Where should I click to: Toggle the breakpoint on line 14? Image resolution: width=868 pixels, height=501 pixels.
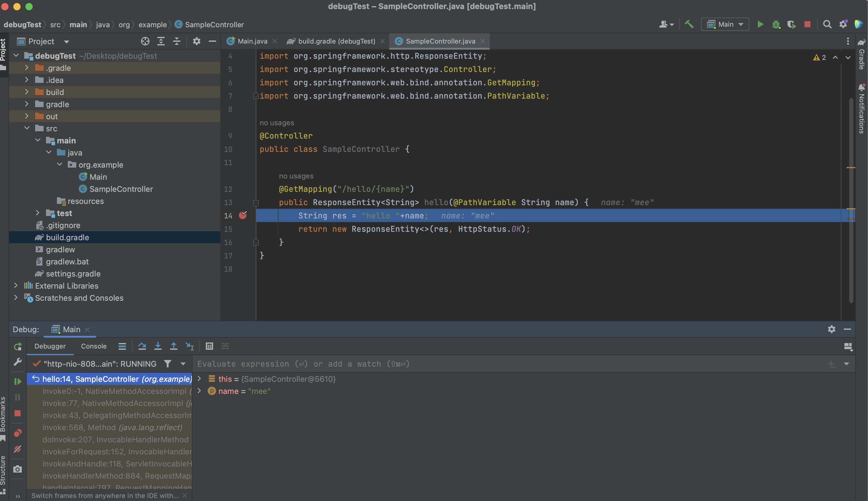pyautogui.click(x=243, y=215)
